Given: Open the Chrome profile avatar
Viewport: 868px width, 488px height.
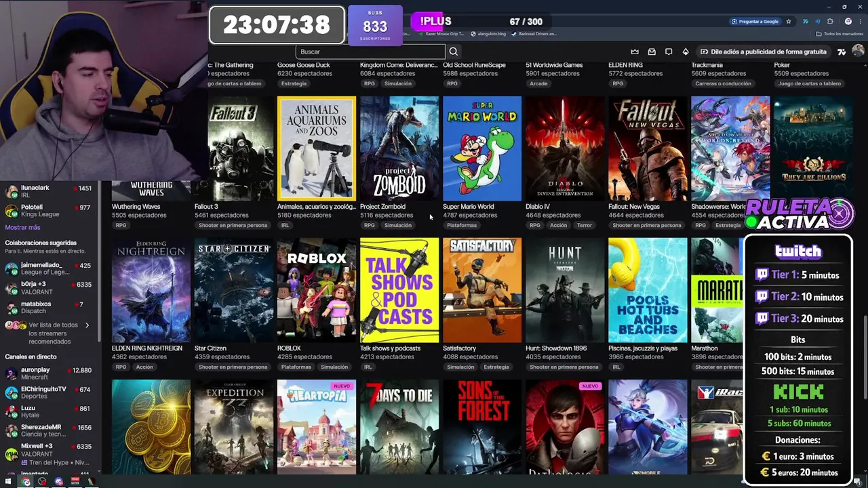Looking at the screenshot, I should (848, 22).
